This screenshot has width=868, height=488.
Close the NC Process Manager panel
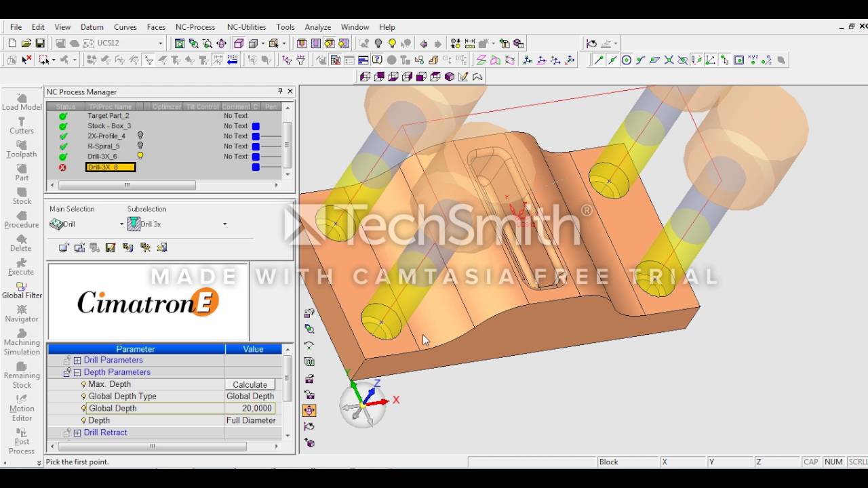pos(290,91)
